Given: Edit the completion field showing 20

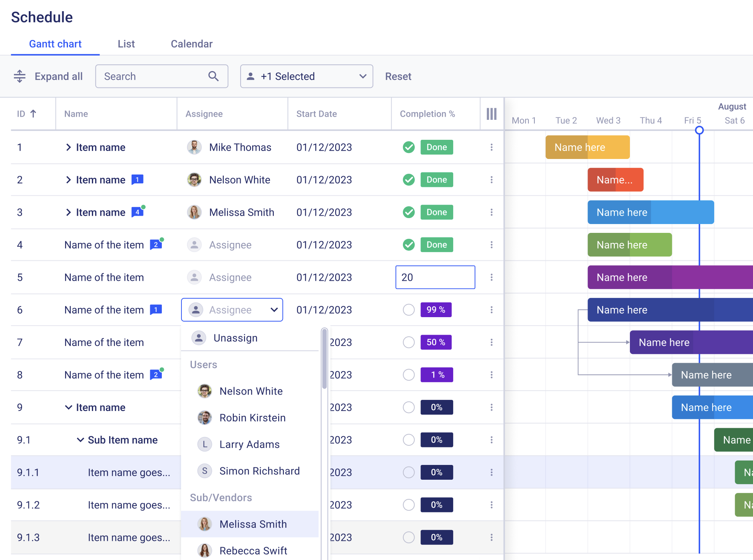Looking at the screenshot, I should (435, 277).
